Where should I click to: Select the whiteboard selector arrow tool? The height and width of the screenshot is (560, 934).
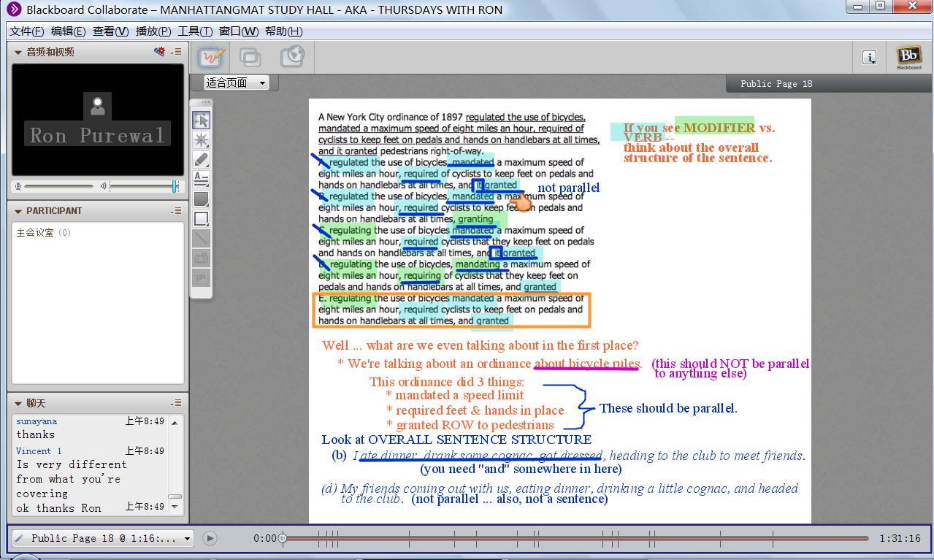(x=202, y=120)
